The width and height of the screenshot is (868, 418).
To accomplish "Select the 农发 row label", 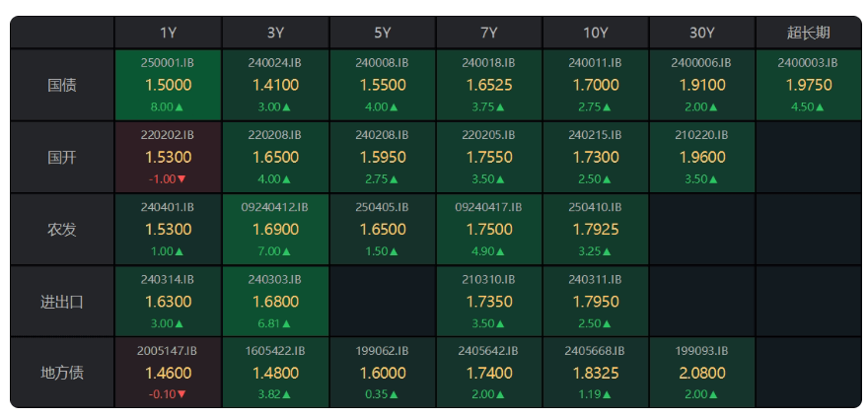I will (x=62, y=229).
